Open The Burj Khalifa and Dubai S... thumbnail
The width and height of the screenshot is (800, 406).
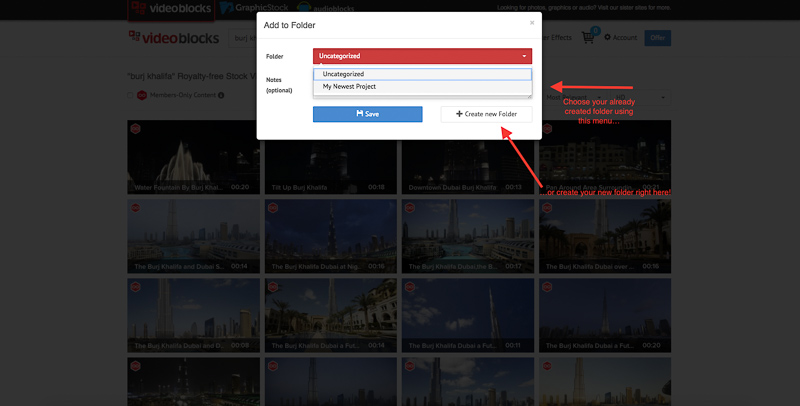click(193, 236)
